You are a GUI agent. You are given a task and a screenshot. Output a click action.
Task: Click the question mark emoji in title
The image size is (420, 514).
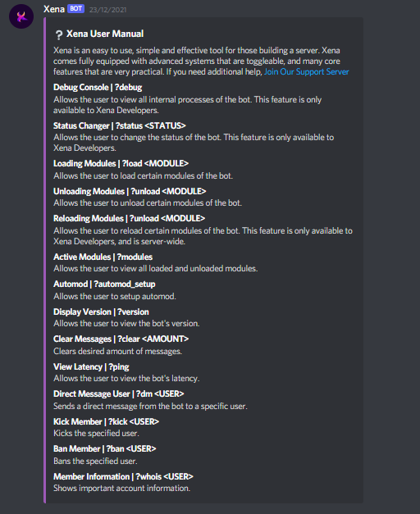pyautogui.click(x=59, y=34)
